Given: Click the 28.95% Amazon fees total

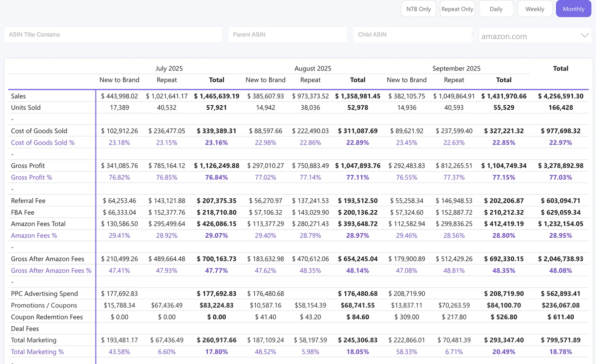Looking at the screenshot, I should point(560,236).
